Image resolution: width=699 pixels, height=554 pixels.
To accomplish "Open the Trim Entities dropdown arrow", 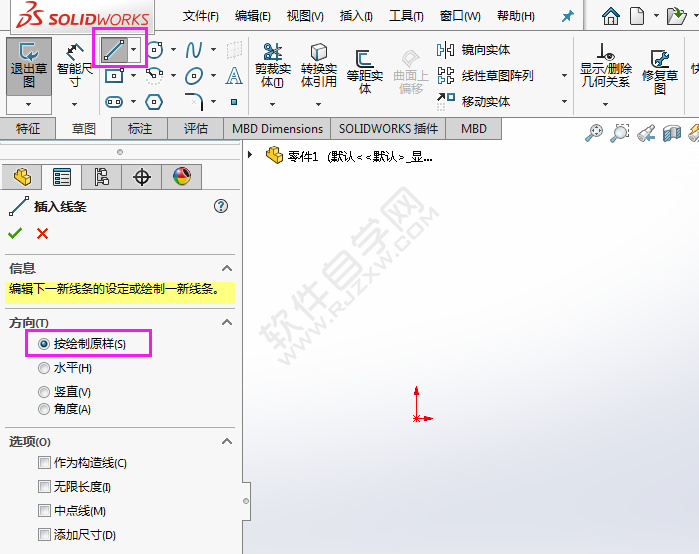I will tap(272, 104).
